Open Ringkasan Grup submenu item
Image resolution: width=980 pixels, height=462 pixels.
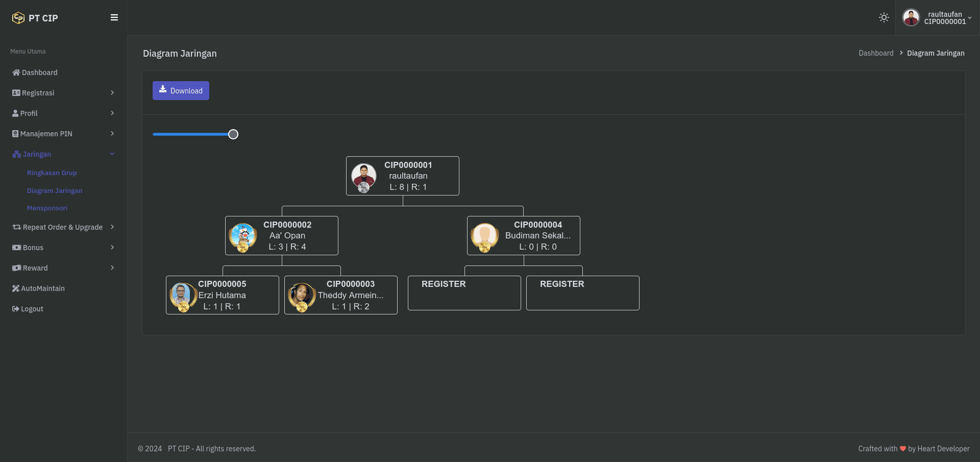[x=52, y=173]
